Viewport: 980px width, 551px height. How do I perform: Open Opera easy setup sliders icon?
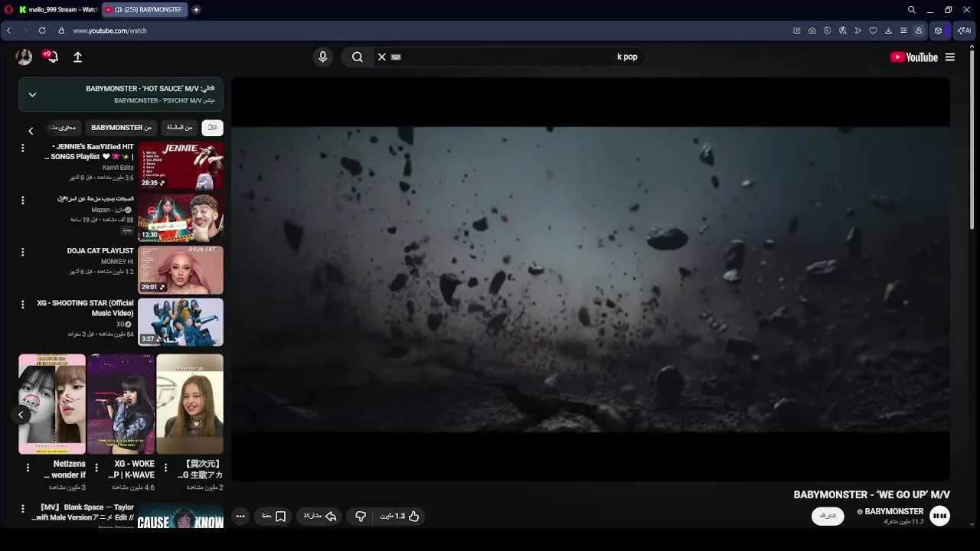tap(903, 31)
